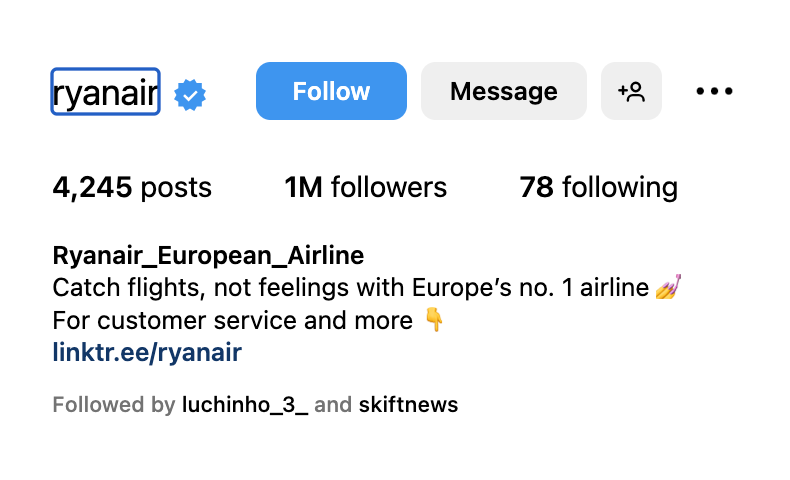Open the three-dot more options menu

click(714, 91)
